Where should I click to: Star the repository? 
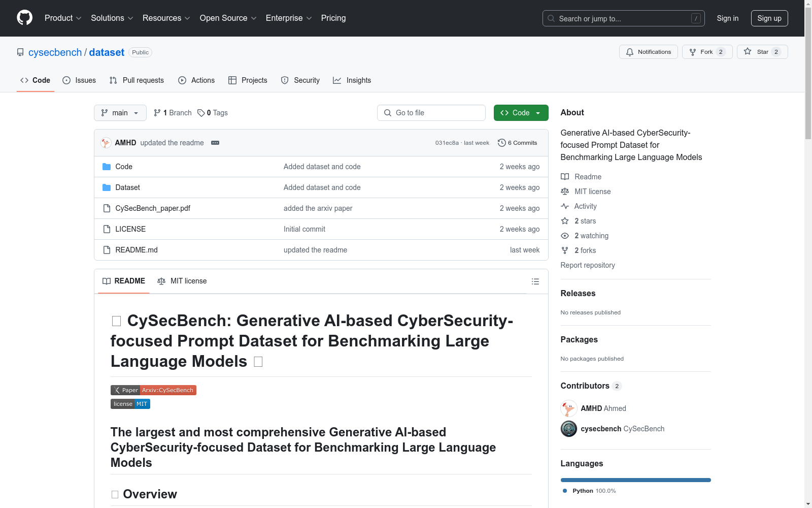pos(762,52)
